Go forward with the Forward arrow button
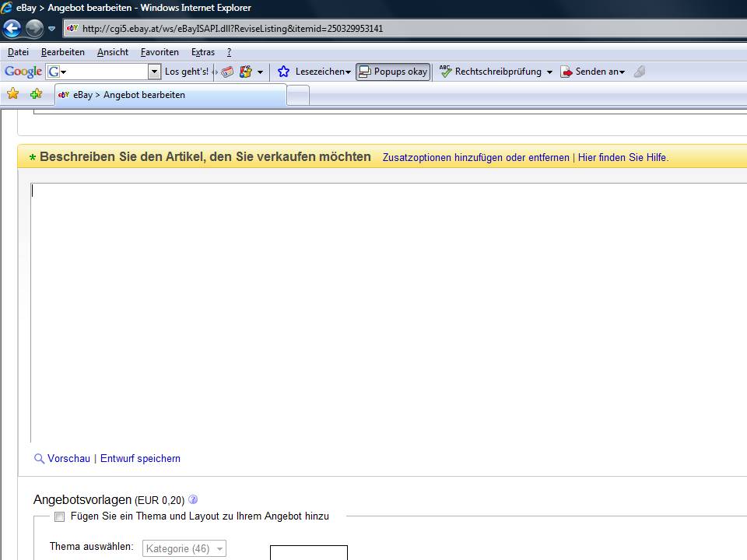This screenshot has height=560, width=747. point(34,29)
